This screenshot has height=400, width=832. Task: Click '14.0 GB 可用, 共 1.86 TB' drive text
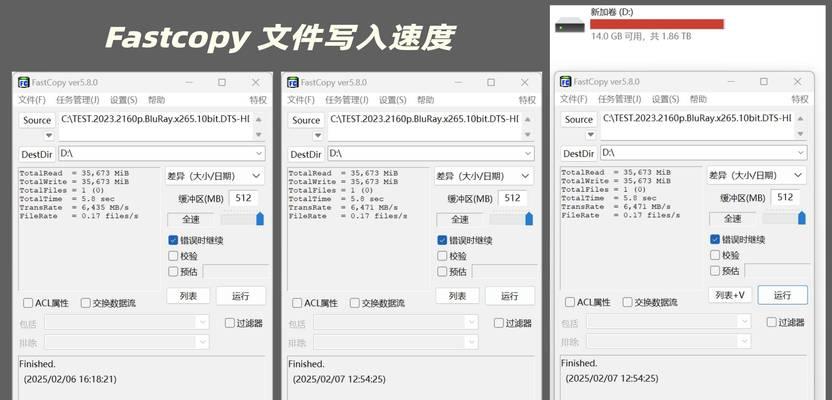pos(642,37)
